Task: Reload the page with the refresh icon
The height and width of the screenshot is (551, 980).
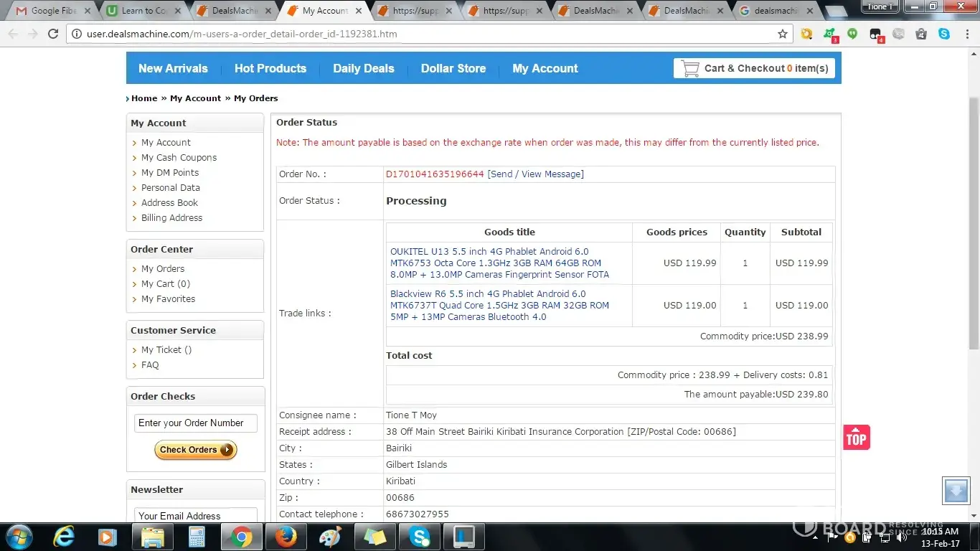Action: coord(53,34)
